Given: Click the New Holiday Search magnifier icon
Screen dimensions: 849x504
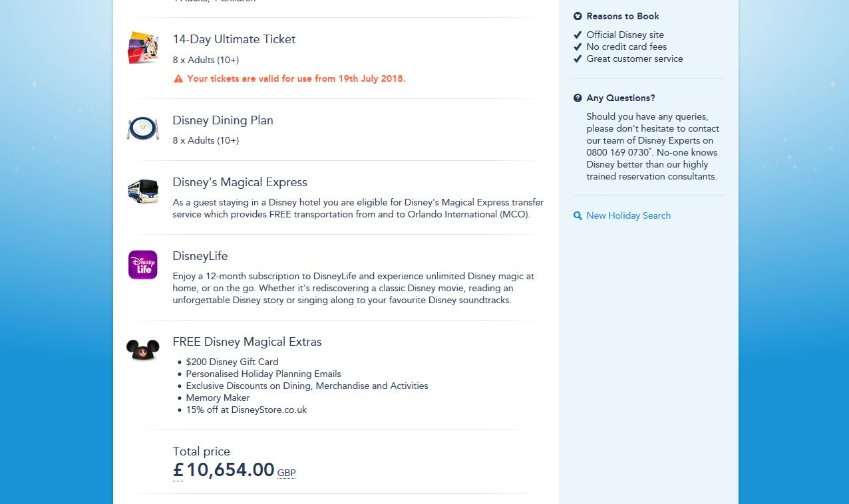Looking at the screenshot, I should (578, 215).
